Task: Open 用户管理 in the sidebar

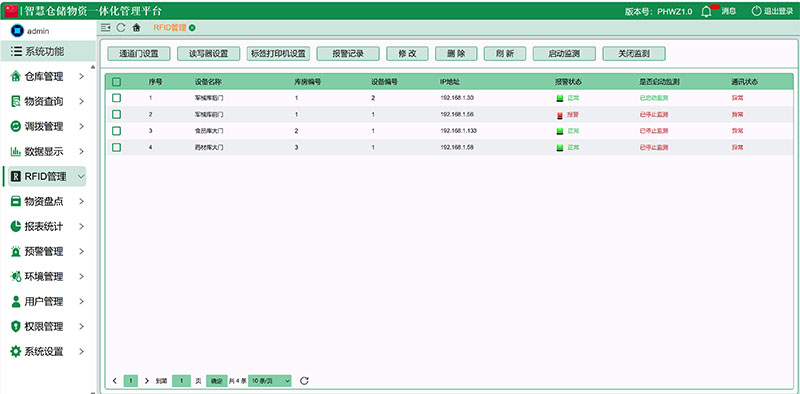Action: tap(44, 301)
